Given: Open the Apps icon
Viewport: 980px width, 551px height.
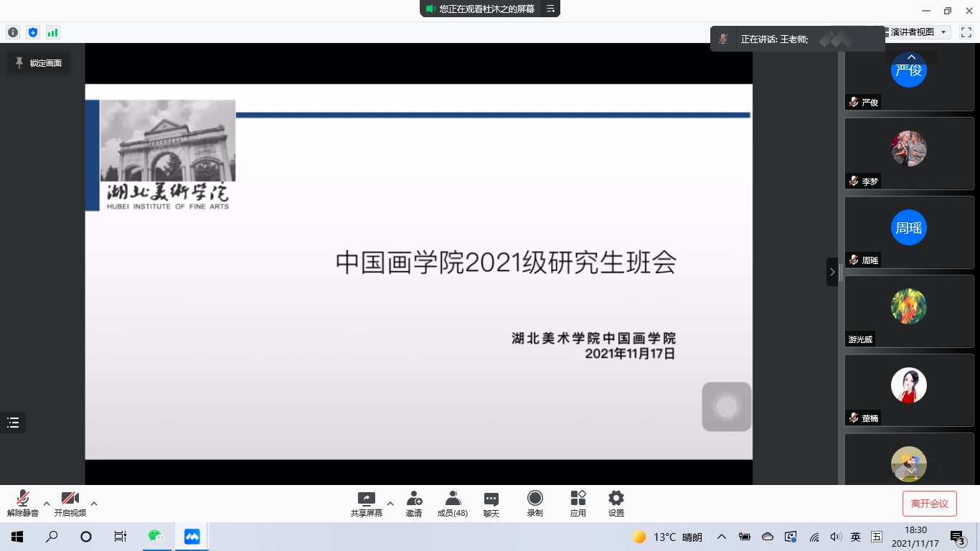Looking at the screenshot, I should (578, 503).
